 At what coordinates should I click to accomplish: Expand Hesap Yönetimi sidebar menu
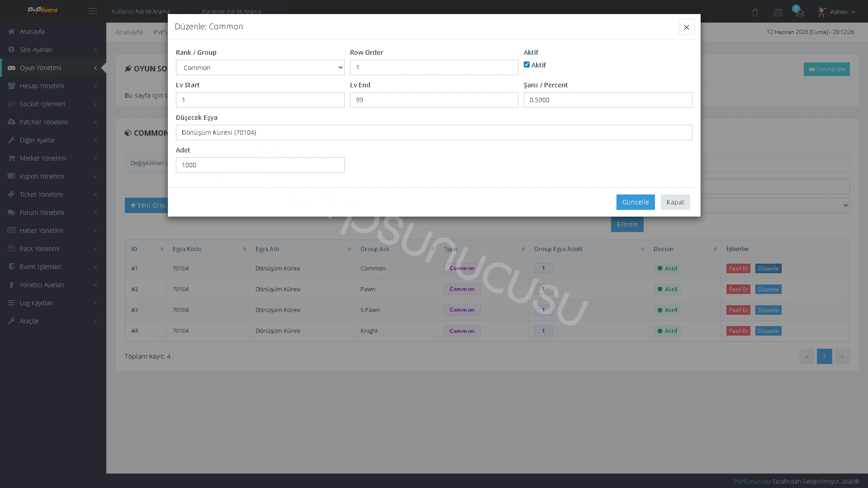pyautogui.click(x=53, y=86)
